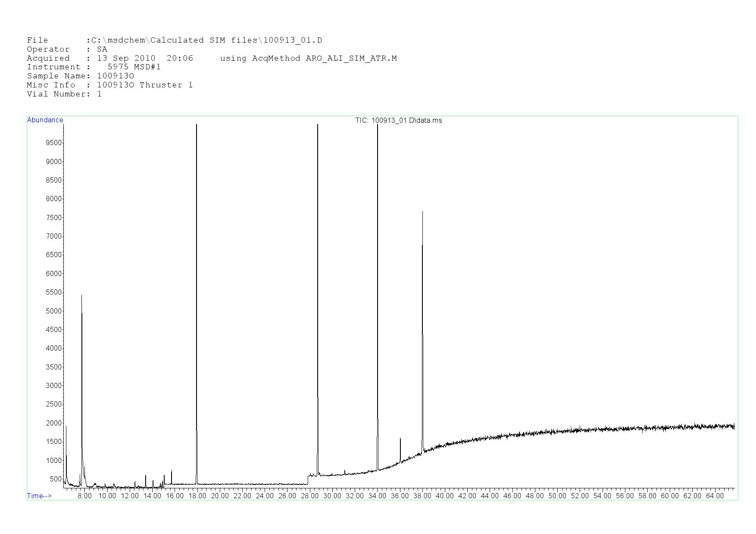Image resolution: width=756 pixels, height=534 pixels.
Task: Click the 9500 abundance axis label
Action: point(53,143)
